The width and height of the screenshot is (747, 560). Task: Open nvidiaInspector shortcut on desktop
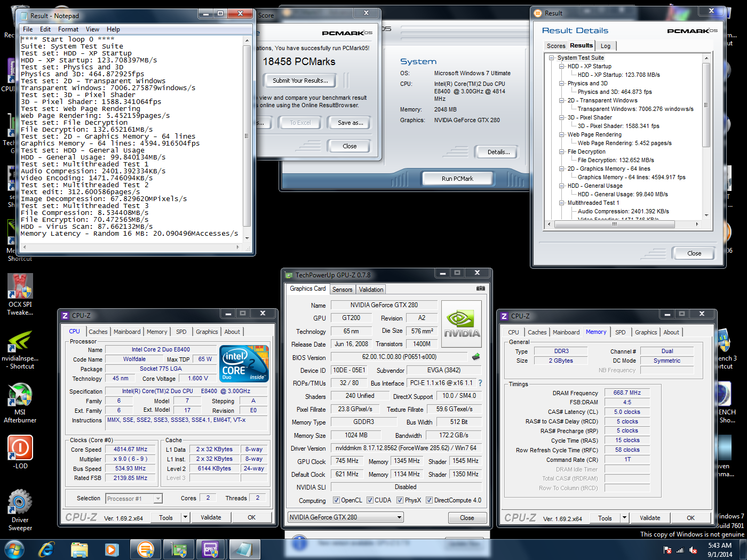tap(20, 350)
